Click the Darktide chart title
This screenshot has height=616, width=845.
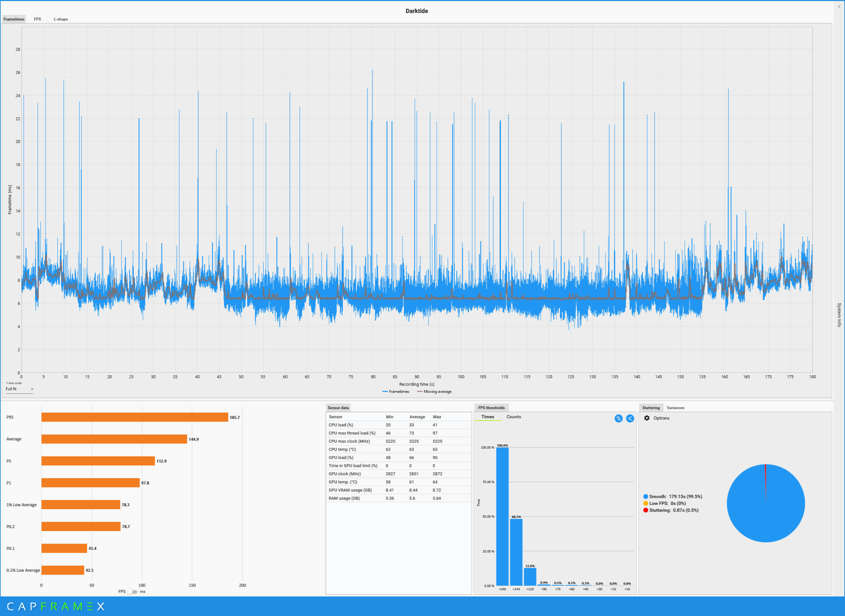click(x=417, y=11)
